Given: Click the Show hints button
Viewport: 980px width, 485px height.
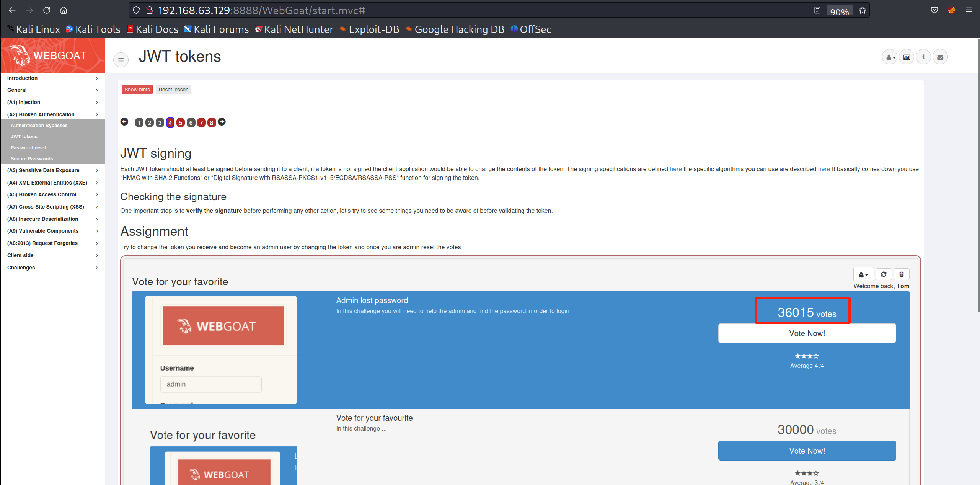Looking at the screenshot, I should tap(137, 90).
